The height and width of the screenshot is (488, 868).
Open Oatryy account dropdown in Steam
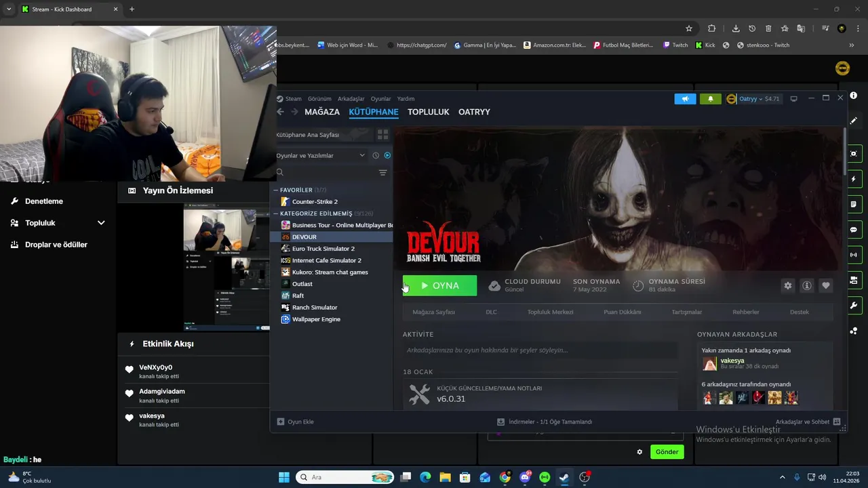coord(753,99)
